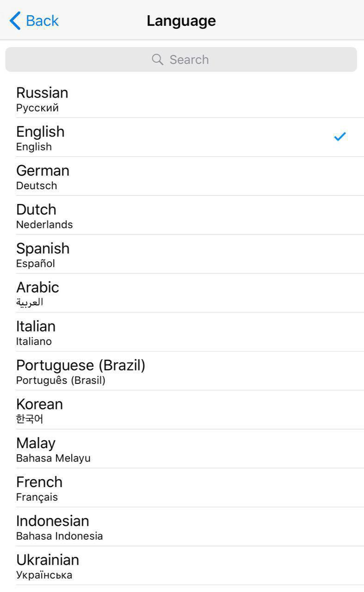Click the magnifying glass search icon

(x=157, y=60)
